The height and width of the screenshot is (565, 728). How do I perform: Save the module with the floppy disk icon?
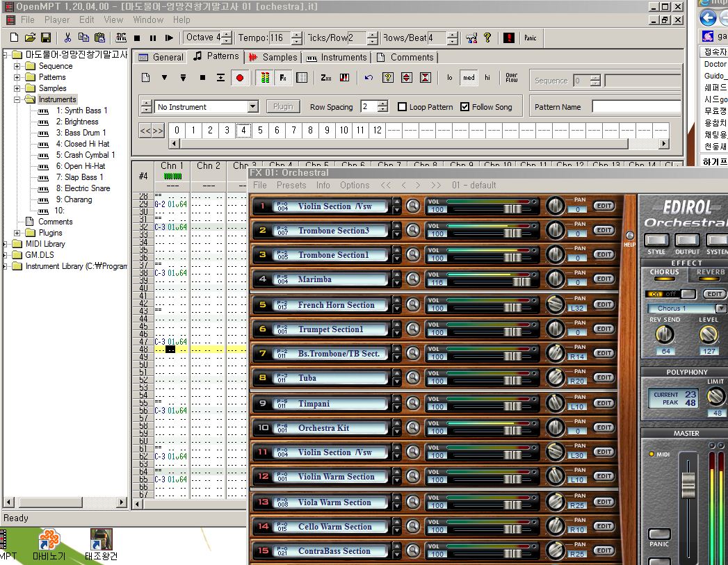(45, 38)
